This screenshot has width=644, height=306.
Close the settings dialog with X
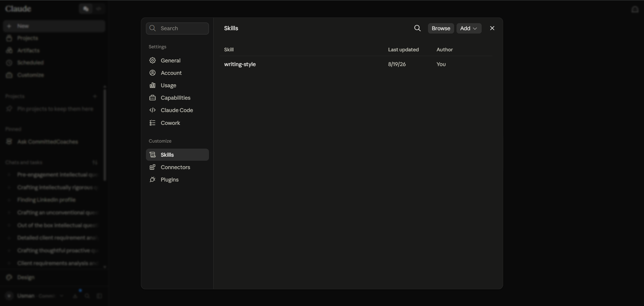click(x=492, y=28)
